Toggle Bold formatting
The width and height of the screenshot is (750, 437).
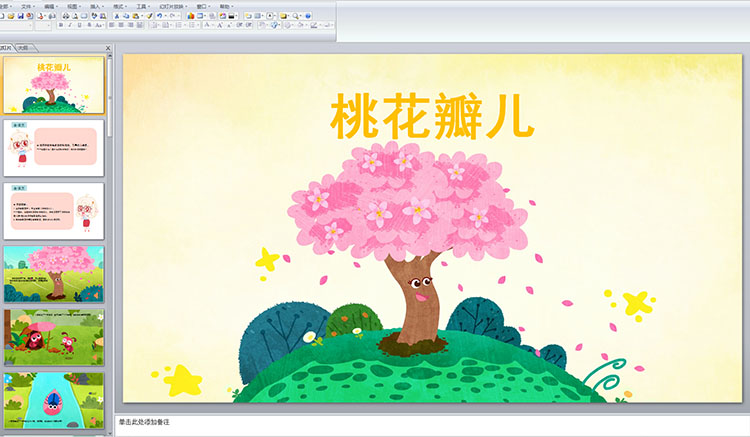click(x=61, y=25)
